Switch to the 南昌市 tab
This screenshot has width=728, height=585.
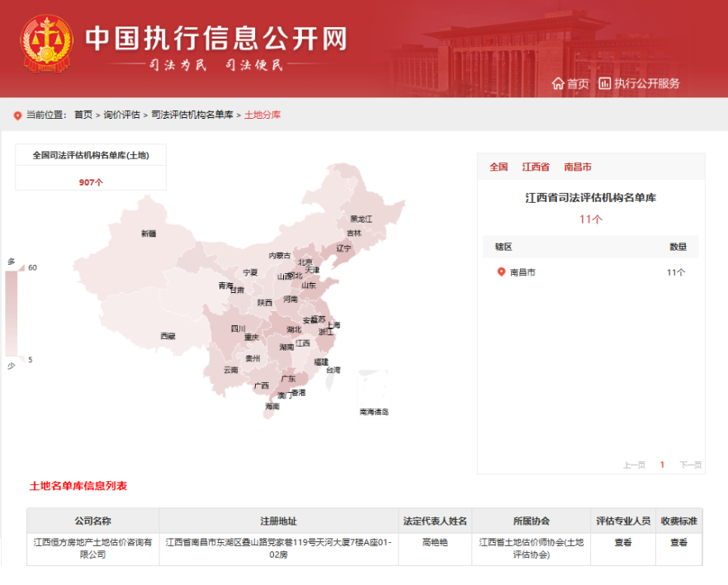click(x=578, y=167)
